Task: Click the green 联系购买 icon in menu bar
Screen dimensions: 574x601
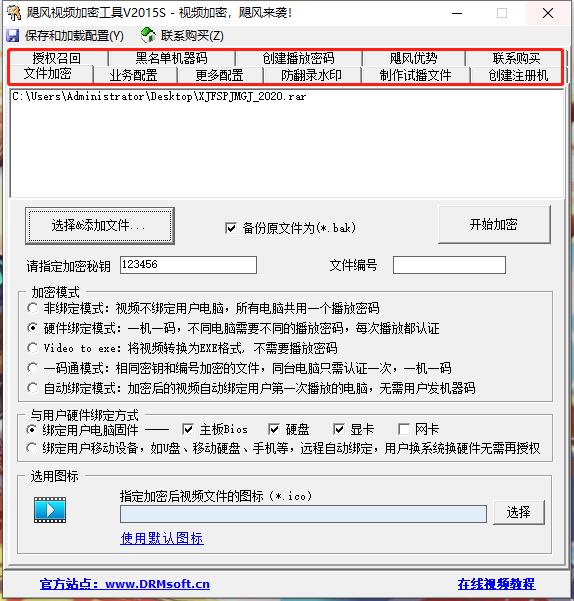Action: pos(148,35)
